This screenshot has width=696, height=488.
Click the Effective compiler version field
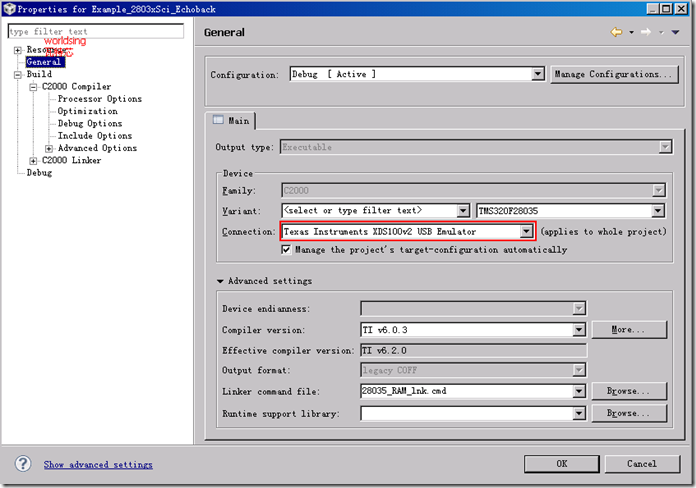tap(473, 350)
